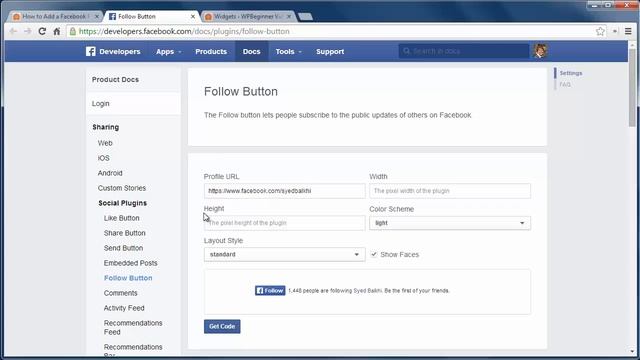
Task: Jump to the FAQ section anchor
Action: (x=565, y=84)
